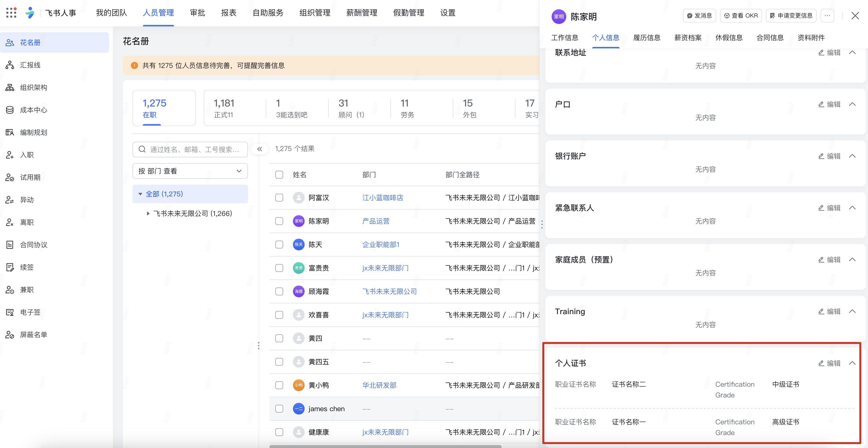
Task: Open 花名册 roster in sidebar
Action: tap(55, 43)
